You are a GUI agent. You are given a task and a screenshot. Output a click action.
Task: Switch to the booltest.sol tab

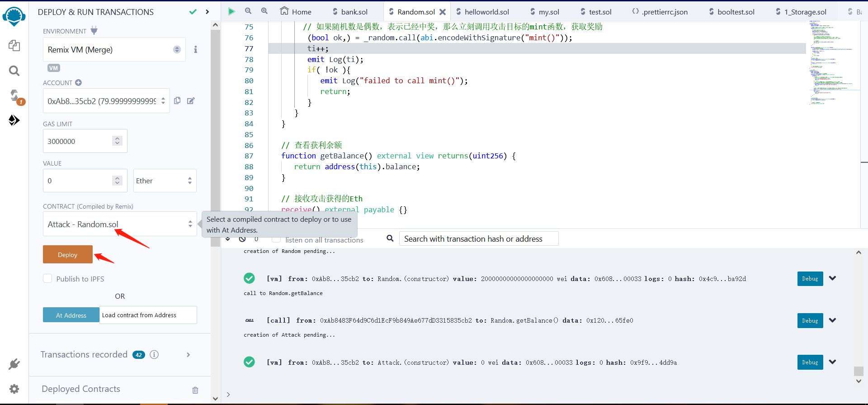732,12
